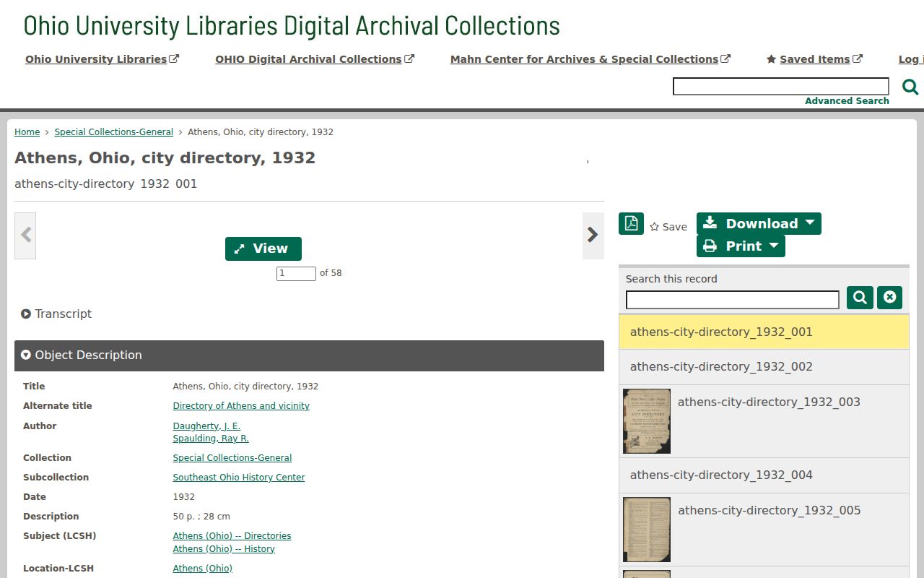Image resolution: width=924 pixels, height=578 pixels.
Task: Open the PDF icon button
Action: click(631, 223)
